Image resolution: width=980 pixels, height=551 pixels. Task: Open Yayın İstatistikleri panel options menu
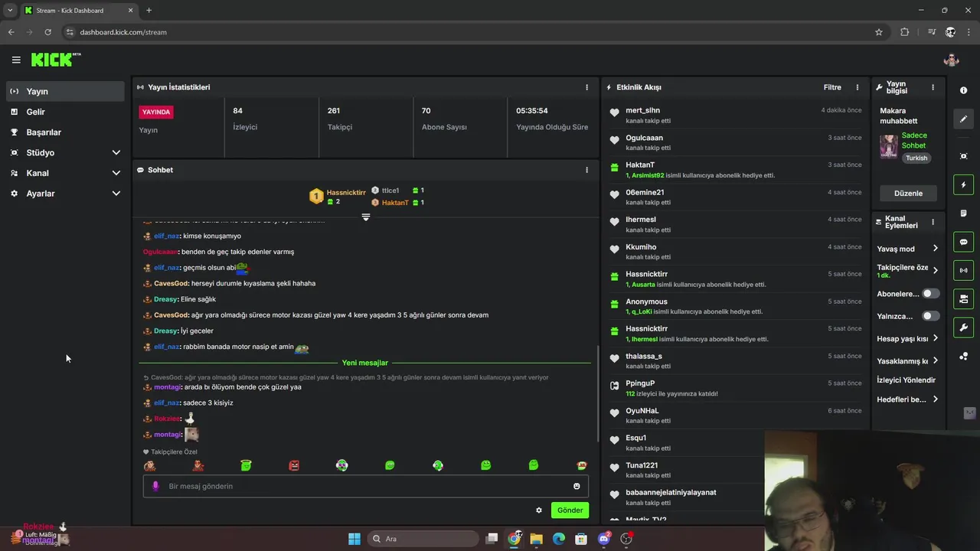pos(587,87)
